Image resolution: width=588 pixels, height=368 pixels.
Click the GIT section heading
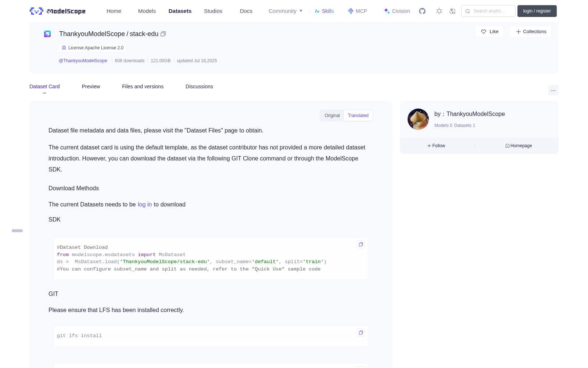point(53,294)
